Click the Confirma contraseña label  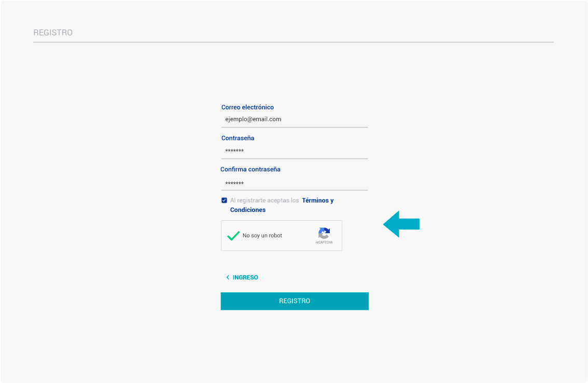[x=250, y=169]
